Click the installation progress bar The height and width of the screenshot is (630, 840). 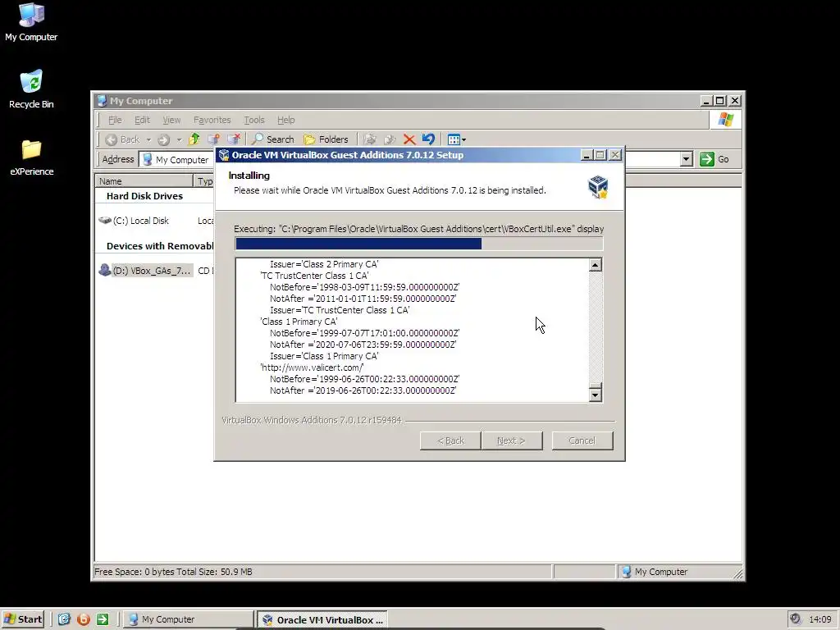(419, 244)
